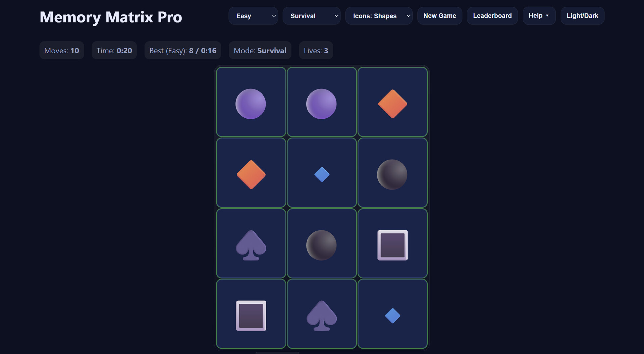Screen dimensions: 644x354
Task: Flip the orange diamond card in the second row
Action: [251, 173]
